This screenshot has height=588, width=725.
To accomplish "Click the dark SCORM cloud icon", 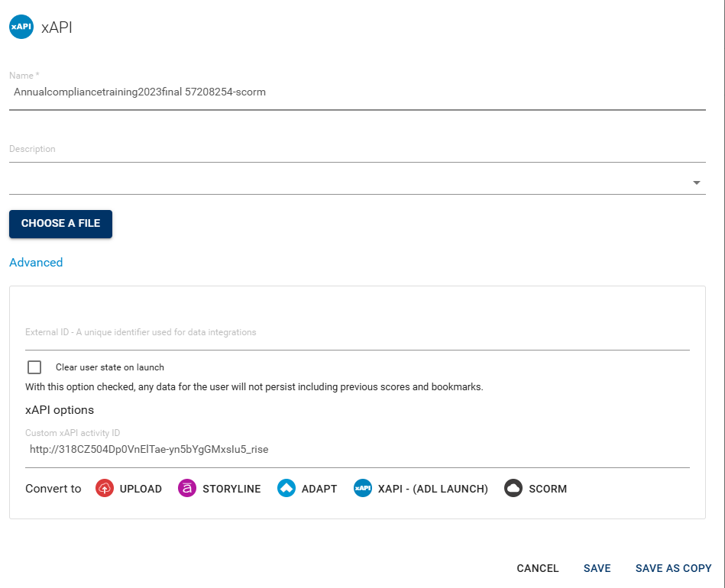I will tap(513, 488).
